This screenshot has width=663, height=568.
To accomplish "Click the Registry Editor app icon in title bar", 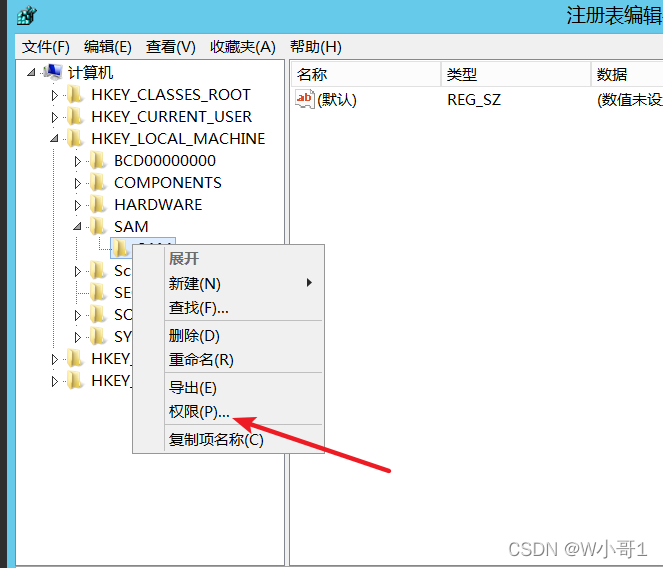I will pos(27,16).
